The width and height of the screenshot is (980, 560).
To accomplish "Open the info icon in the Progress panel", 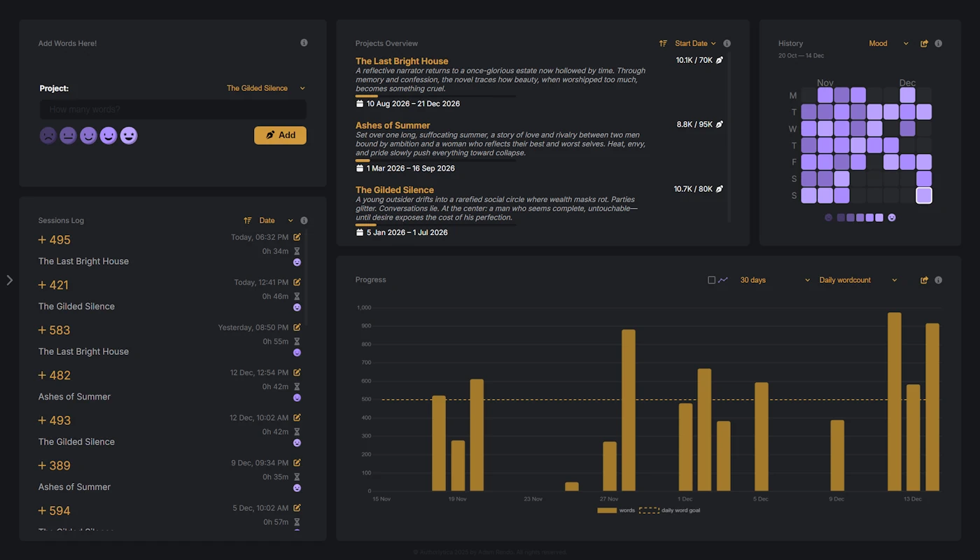I will pyautogui.click(x=938, y=279).
